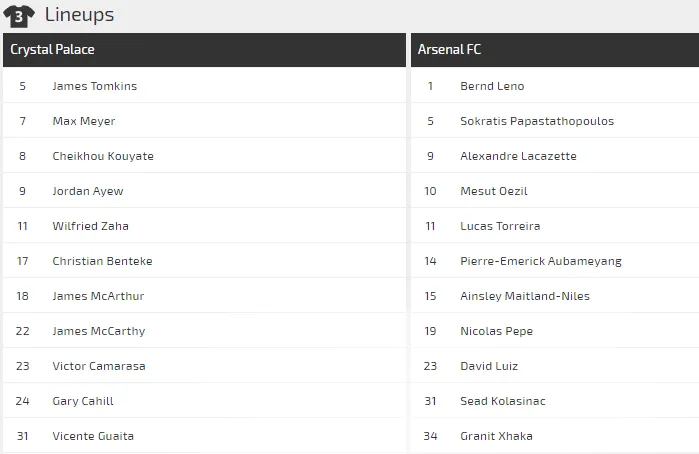Click on Granit Xhaka
Screen dimensions: 699x454
[496, 436]
